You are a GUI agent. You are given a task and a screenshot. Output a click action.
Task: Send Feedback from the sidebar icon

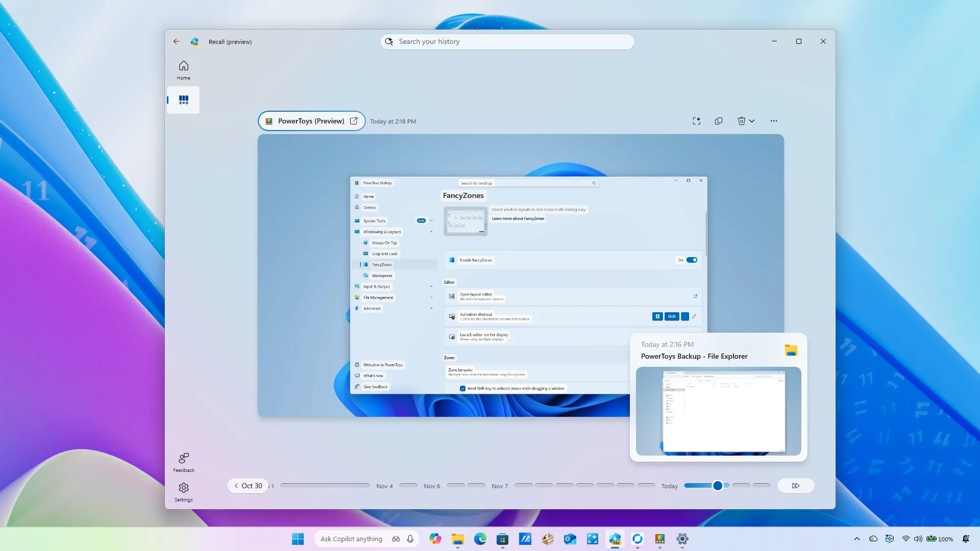point(183,462)
